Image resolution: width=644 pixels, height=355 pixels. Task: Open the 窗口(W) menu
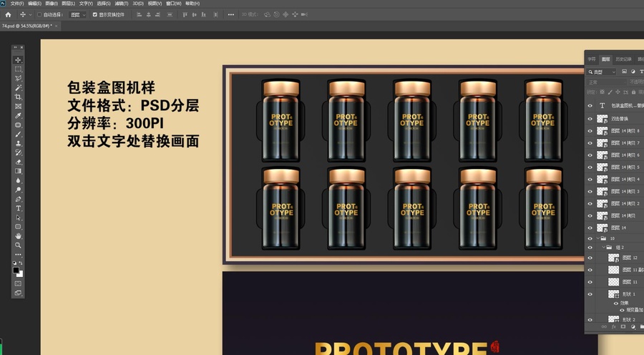(173, 4)
